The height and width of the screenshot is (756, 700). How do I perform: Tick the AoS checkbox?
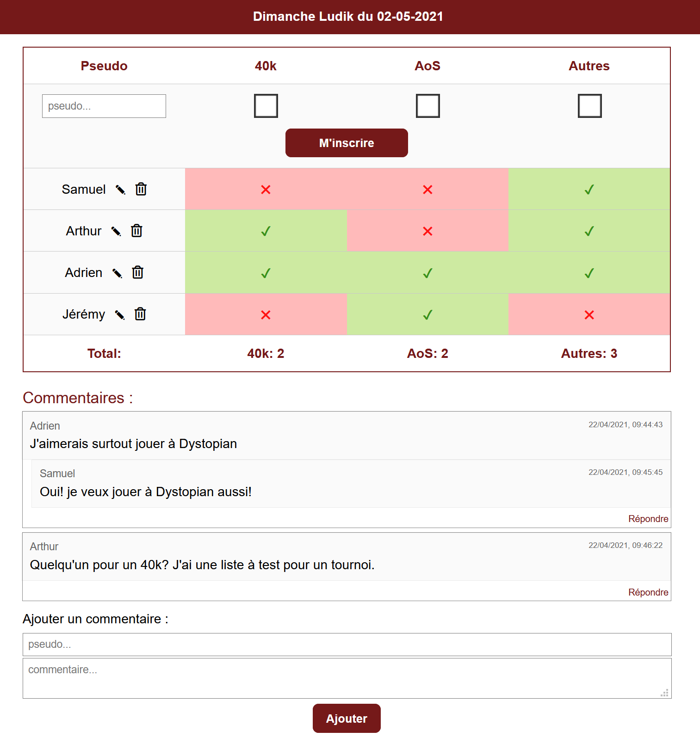[428, 106]
